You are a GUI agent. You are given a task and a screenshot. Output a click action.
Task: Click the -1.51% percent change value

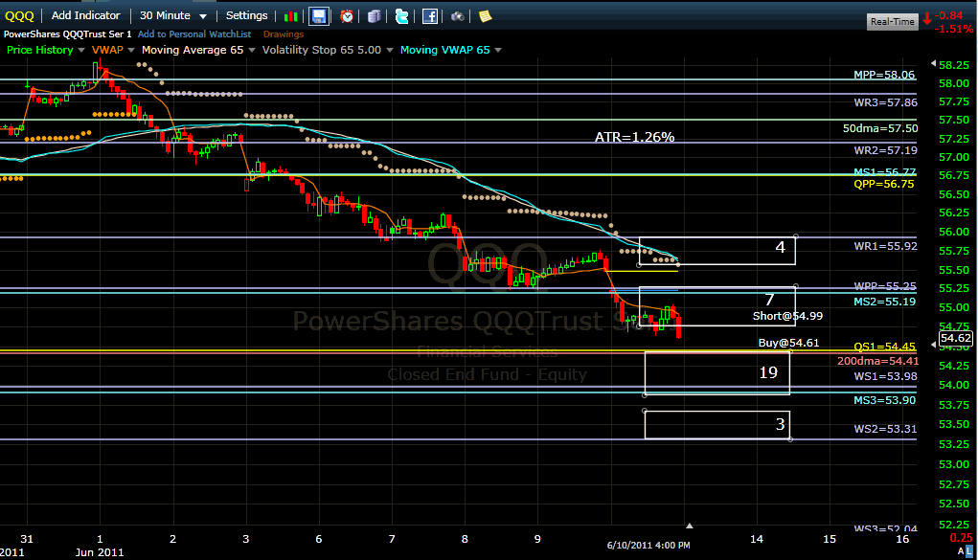tap(954, 30)
